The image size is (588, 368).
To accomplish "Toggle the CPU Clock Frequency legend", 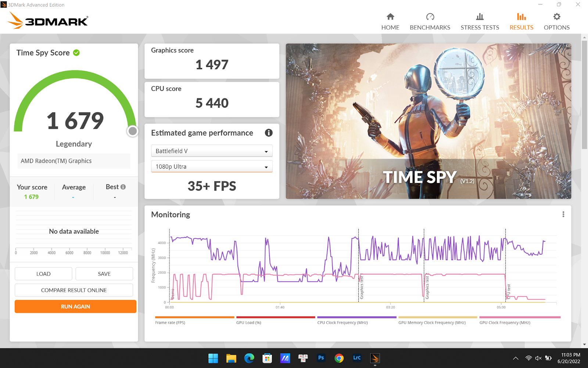I will point(356,320).
